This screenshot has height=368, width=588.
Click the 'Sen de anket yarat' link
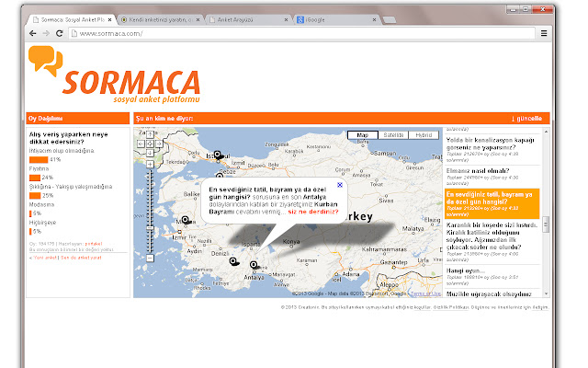pos(81,258)
